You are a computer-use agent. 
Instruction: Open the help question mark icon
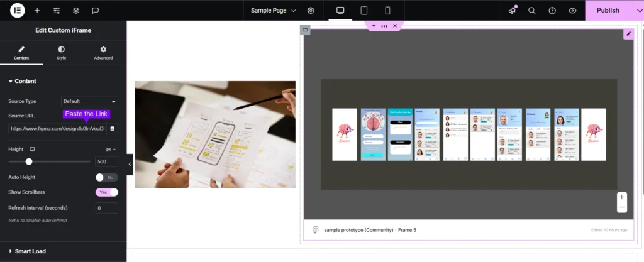tap(552, 11)
